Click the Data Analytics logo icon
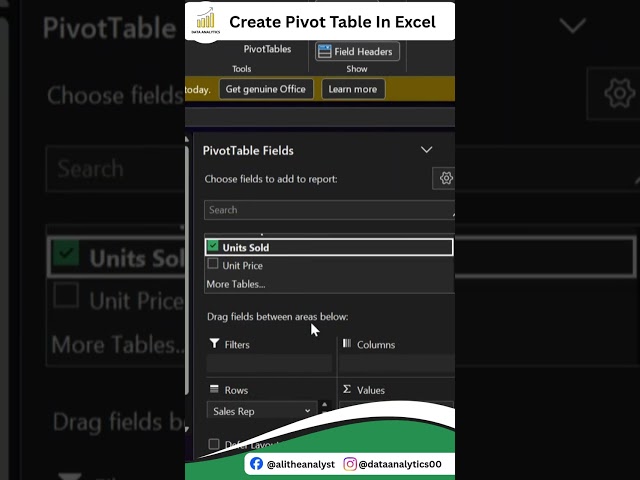Image resolution: width=640 pixels, height=480 pixels. click(206, 22)
